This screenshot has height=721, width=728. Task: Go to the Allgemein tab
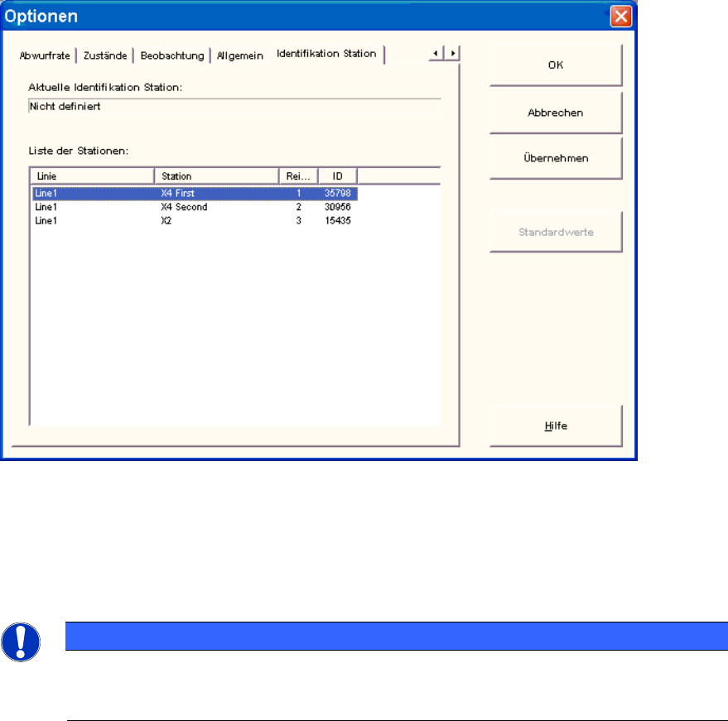click(240, 55)
